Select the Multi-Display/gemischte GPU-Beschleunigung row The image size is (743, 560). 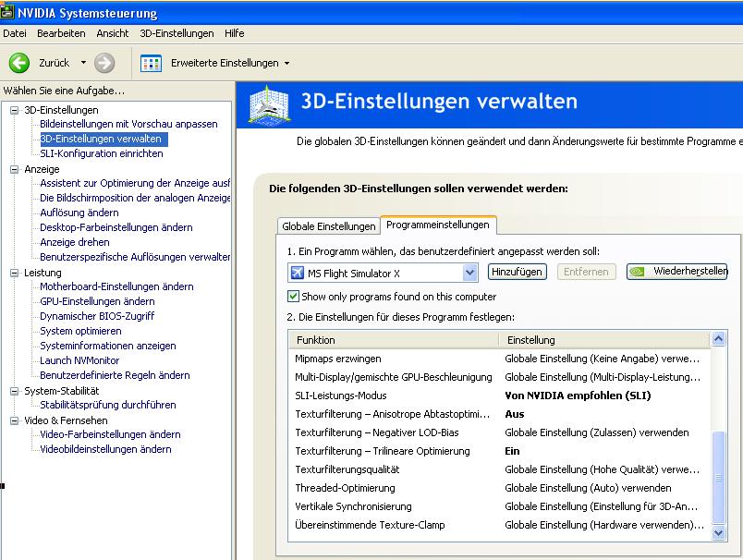pos(499,377)
